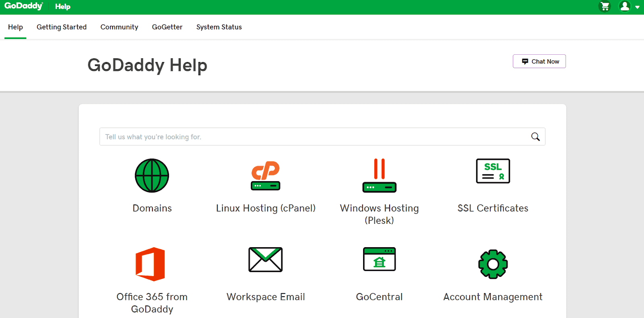Screen dimensions: 644x318
Task: Open the Workspace Email envelope icon
Action: pyautogui.click(x=266, y=260)
